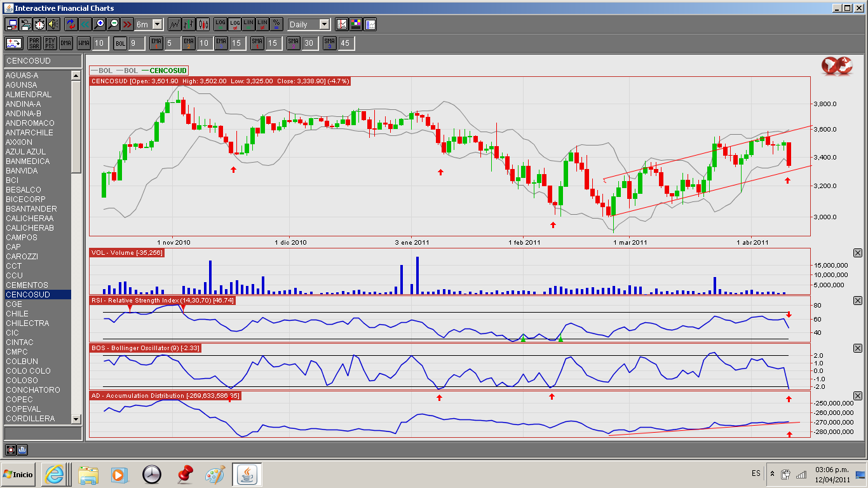
Task: Toggle the BOL Bollinger bands button
Action: (120, 43)
